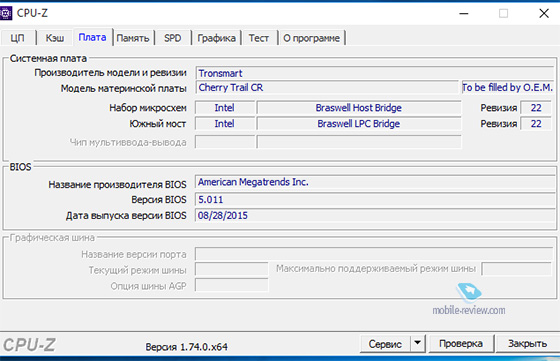This screenshot has height=361, width=560.
Task: Click the Южный мост label
Action: click(x=158, y=124)
